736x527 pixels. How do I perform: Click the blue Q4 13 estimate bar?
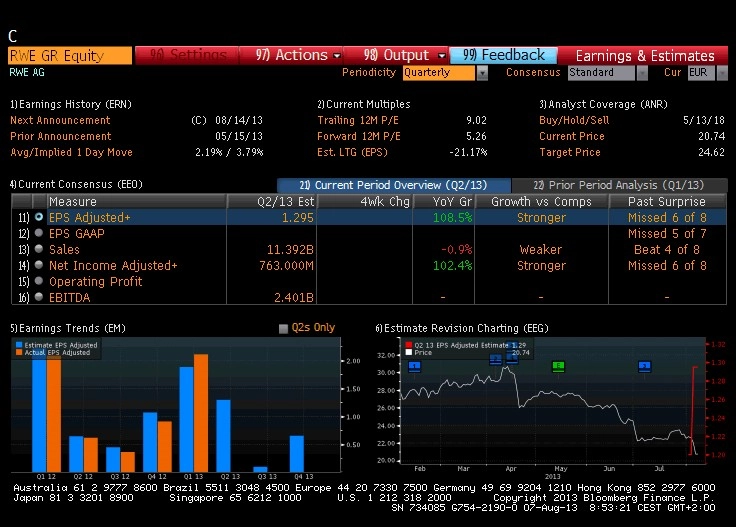click(297, 454)
